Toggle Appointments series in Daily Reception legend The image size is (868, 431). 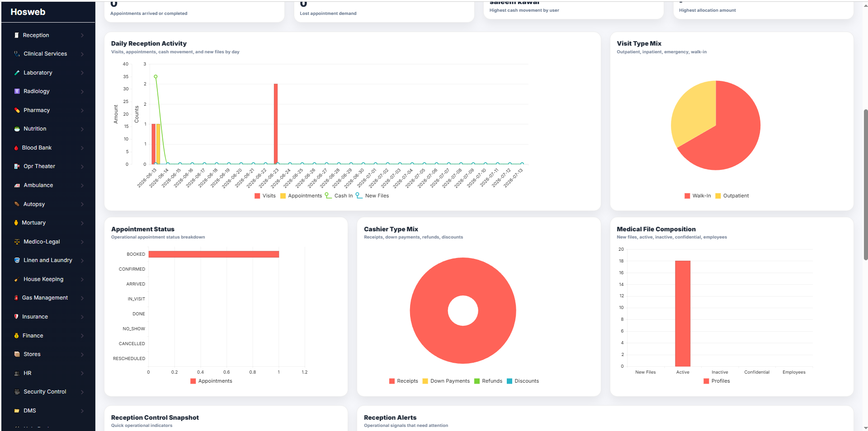pyautogui.click(x=301, y=196)
